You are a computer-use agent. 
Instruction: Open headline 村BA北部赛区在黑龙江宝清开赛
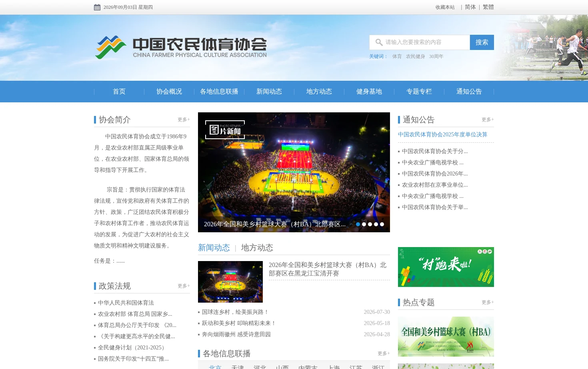pos(328,269)
